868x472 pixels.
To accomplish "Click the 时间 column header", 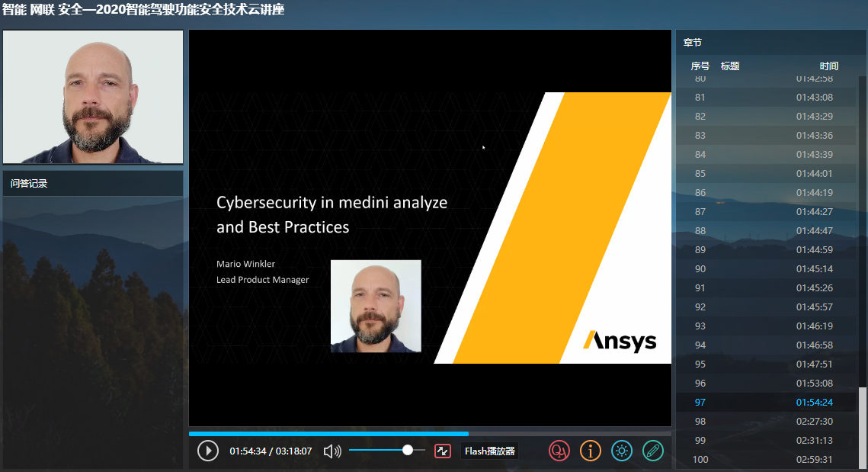I will (x=828, y=66).
